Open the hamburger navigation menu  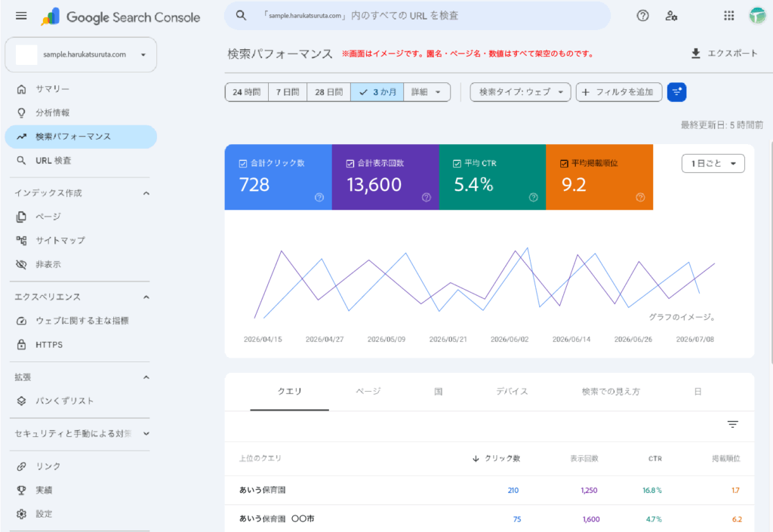pyautogui.click(x=21, y=16)
